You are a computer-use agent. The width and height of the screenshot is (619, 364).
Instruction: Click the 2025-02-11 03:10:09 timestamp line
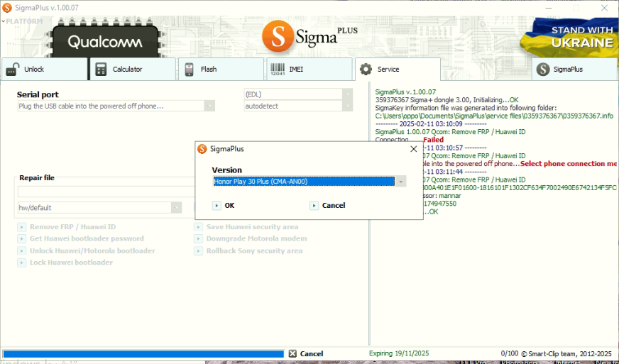click(x=431, y=123)
